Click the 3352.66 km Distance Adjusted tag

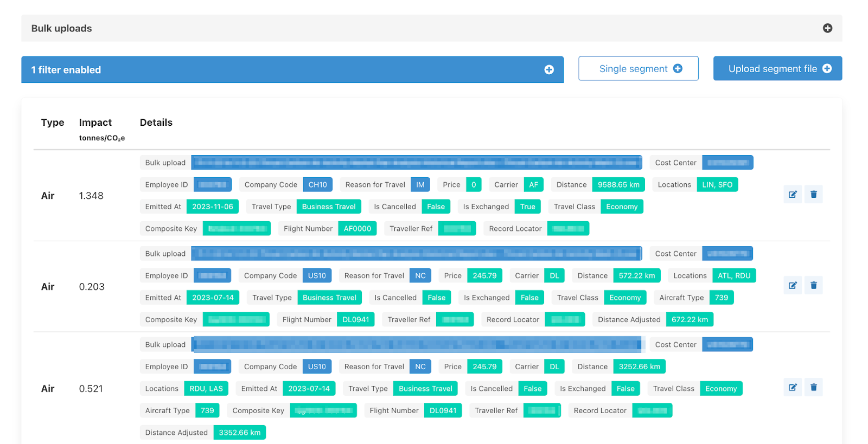[x=239, y=433]
